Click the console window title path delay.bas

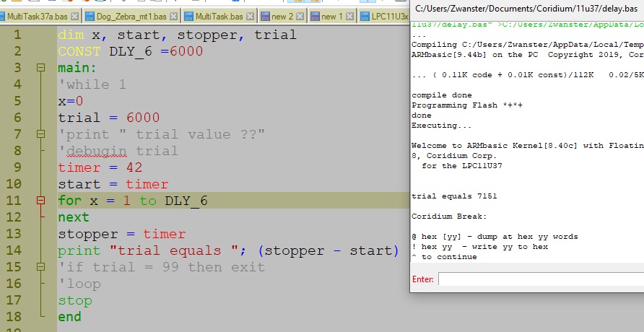tap(526, 8)
